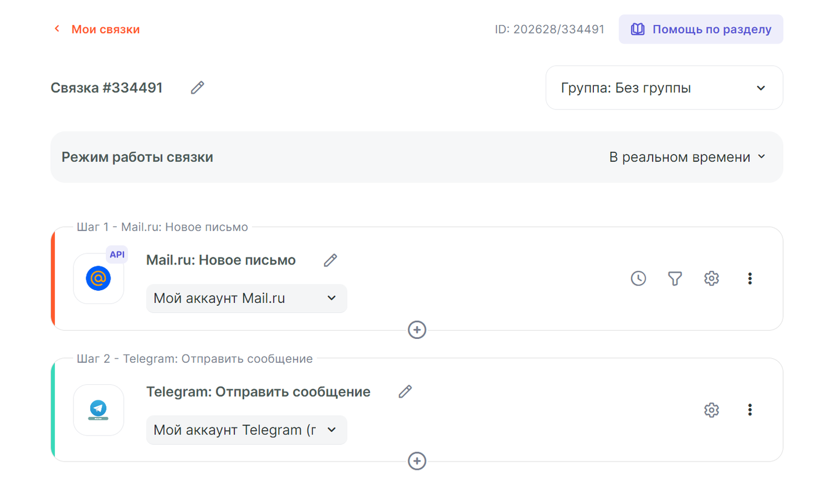Expand the Мой аккаунт Telegram account selector
Screen dimensions: 826x504
coord(246,430)
